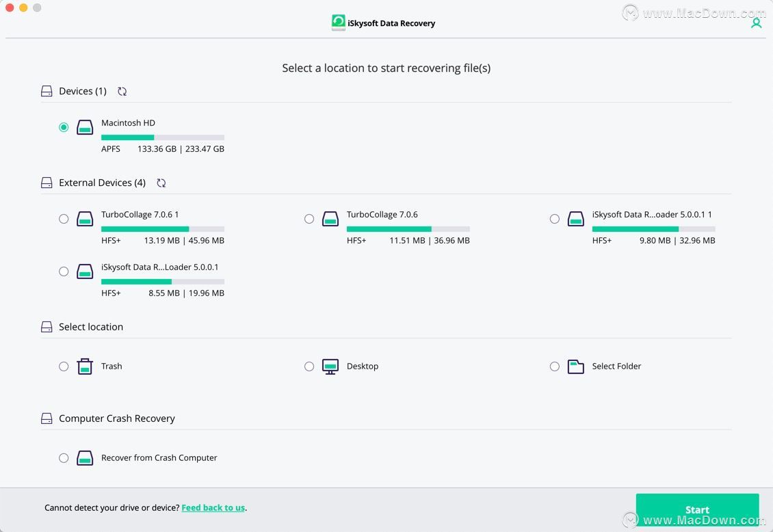The image size is (773, 532).
Task: Click the Select Folder icon
Action: click(x=576, y=367)
